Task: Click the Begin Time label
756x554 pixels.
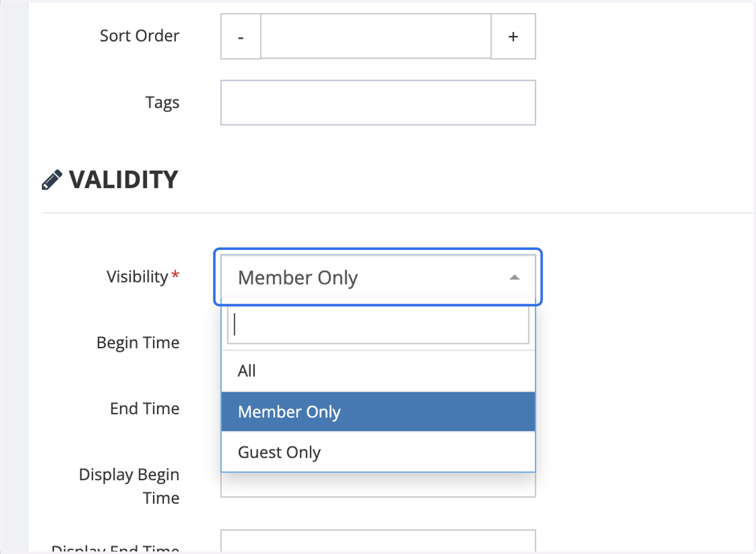Action: [x=138, y=342]
